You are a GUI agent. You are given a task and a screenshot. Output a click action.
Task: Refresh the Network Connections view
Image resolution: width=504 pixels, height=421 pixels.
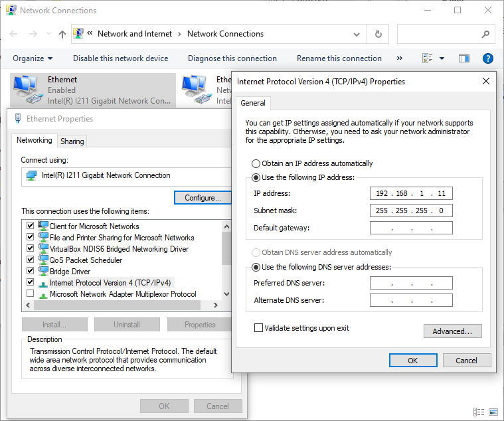tap(378, 34)
